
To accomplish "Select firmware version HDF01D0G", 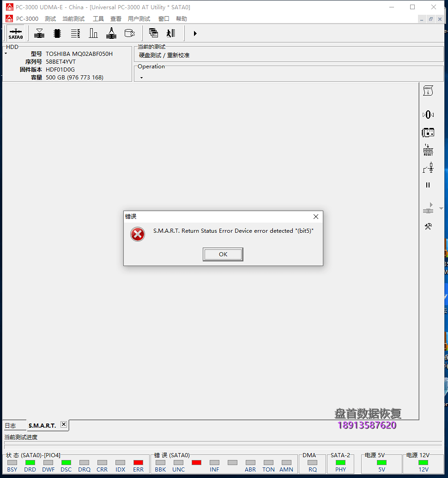I will tap(60, 69).
